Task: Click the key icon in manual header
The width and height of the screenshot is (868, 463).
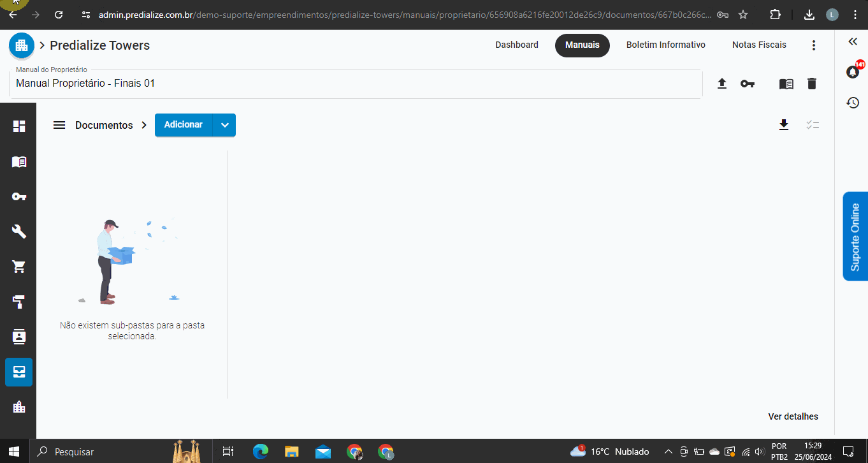Action: coord(748,84)
